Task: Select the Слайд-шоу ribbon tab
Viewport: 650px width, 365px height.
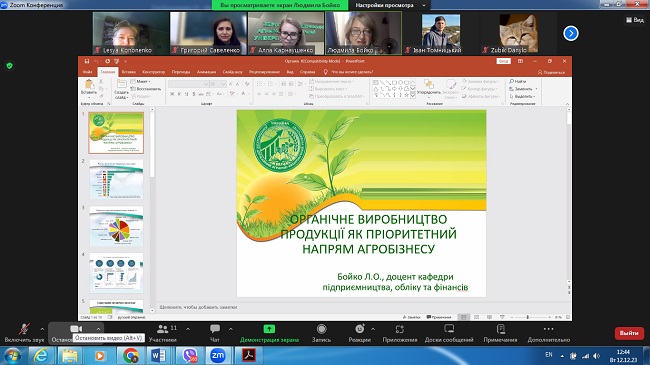Action: (233, 72)
